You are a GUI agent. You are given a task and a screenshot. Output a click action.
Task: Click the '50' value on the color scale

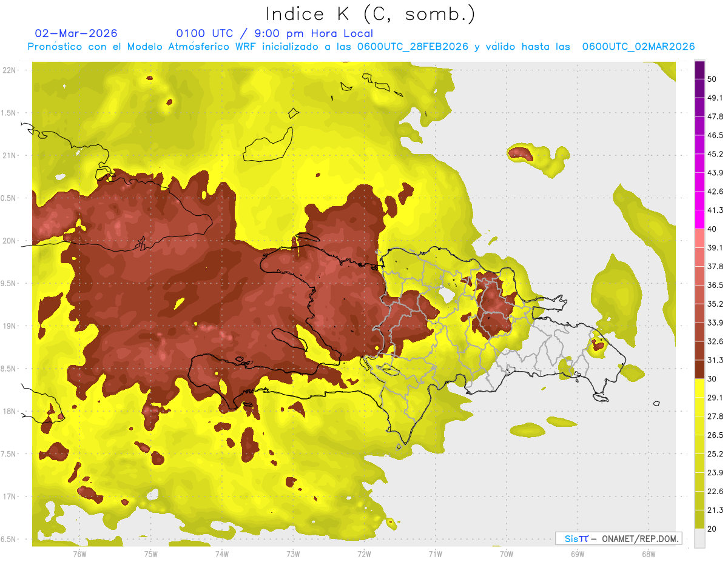point(713,79)
